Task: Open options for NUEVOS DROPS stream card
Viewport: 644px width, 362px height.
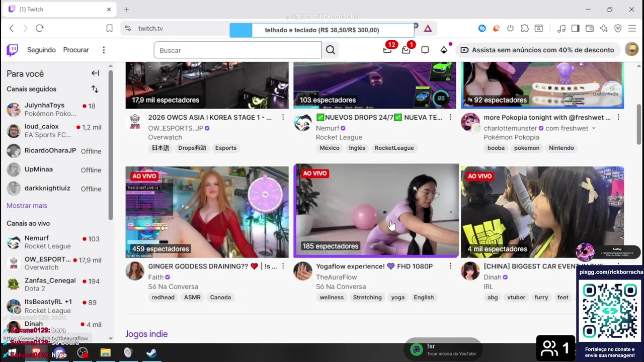Action: 450,117
